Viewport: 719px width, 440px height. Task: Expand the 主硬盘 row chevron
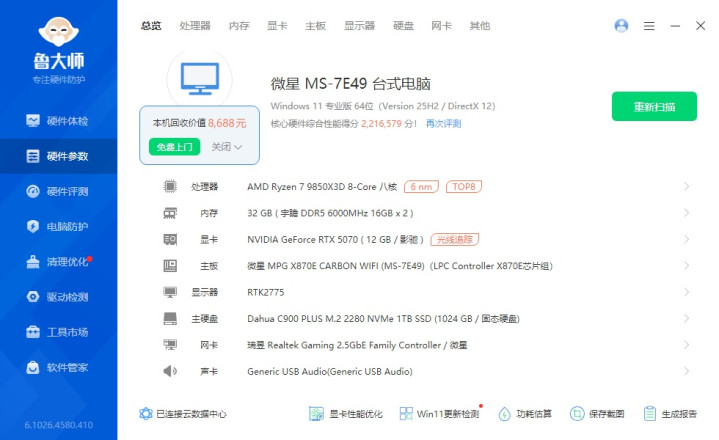[x=686, y=319]
